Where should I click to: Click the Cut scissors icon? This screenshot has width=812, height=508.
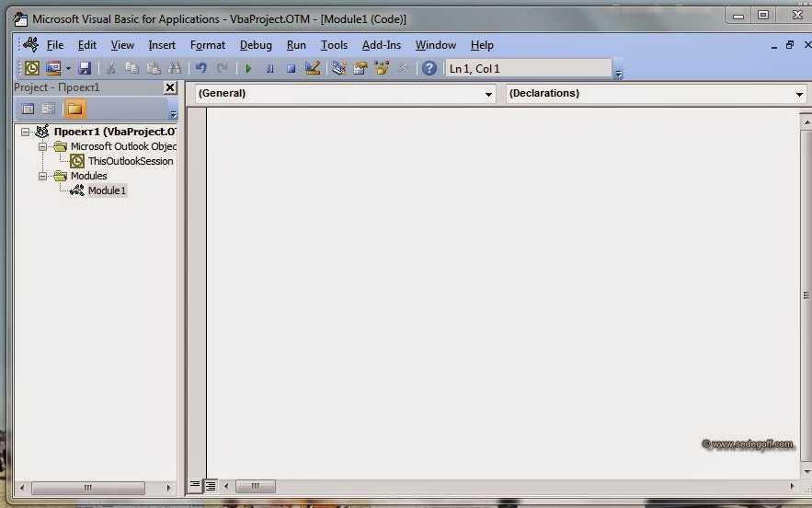click(110, 68)
